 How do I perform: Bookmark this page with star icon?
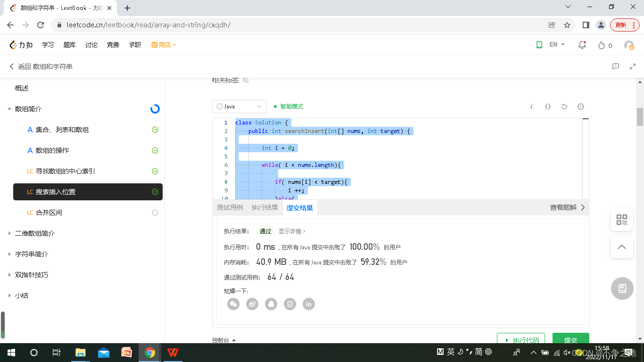567,25
